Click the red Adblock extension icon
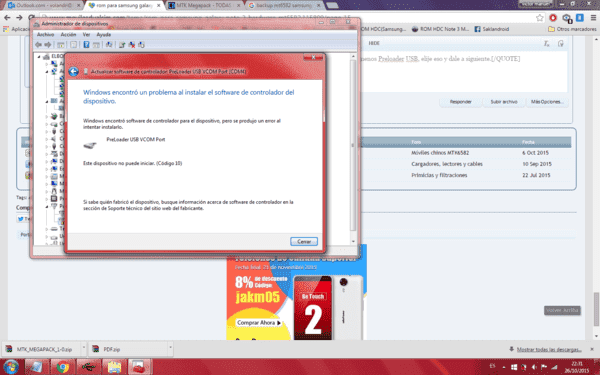This screenshot has height=375, width=600. coord(553,18)
